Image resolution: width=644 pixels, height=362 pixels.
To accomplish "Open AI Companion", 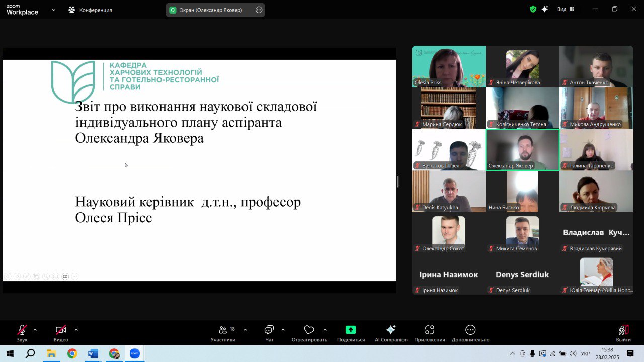I will (x=391, y=333).
